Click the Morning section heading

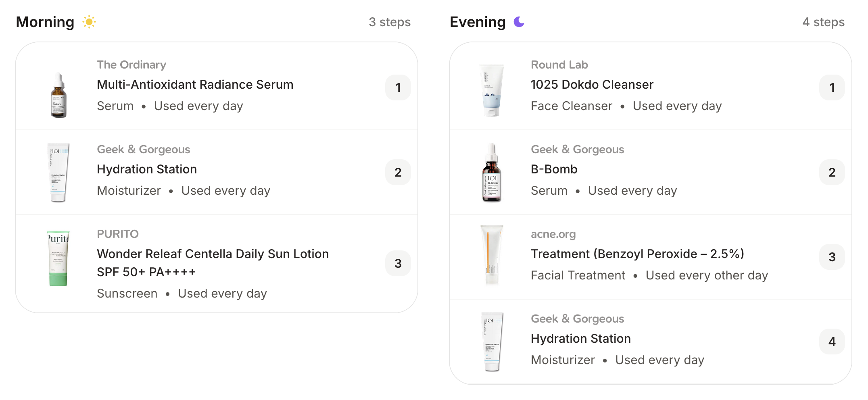pos(45,22)
